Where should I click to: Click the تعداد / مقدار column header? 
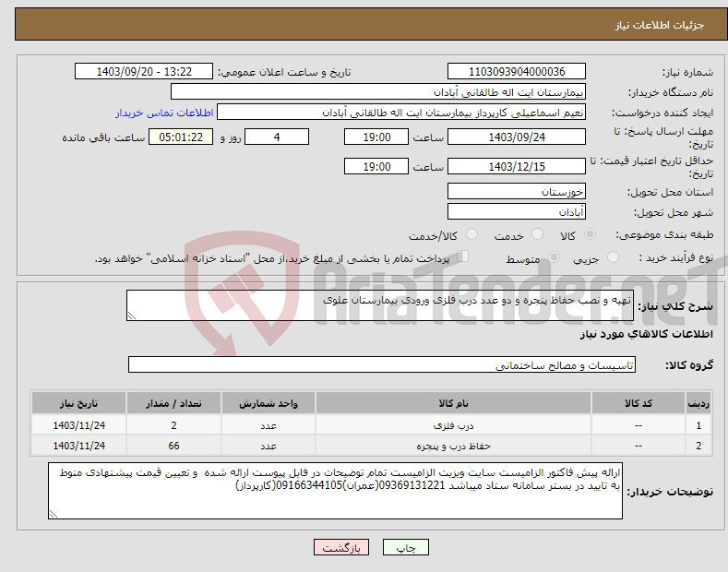tap(173, 403)
